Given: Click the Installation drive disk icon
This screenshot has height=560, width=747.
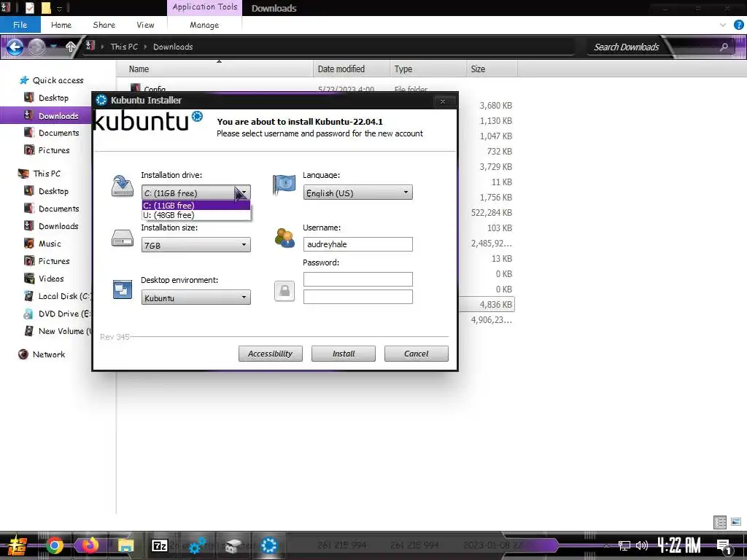Looking at the screenshot, I should coord(123,186).
